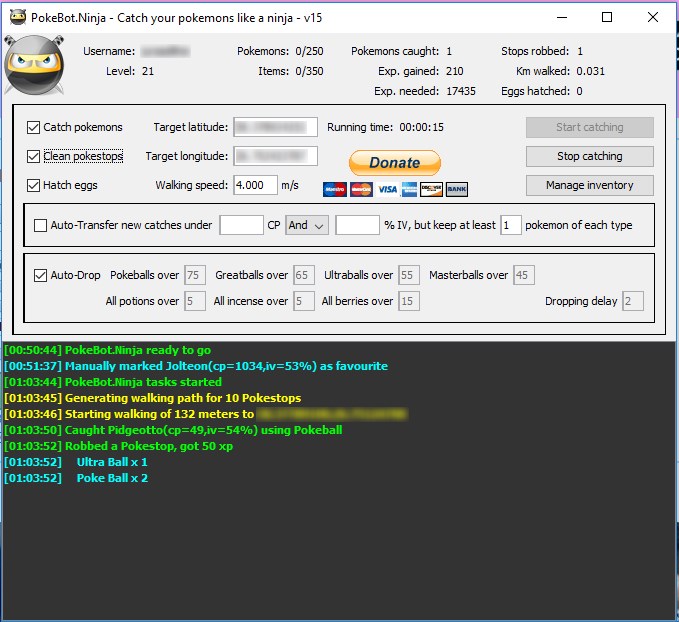Screen dimensions: 679x622
Task: Click the app icon in title bar
Action: pos(17,17)
